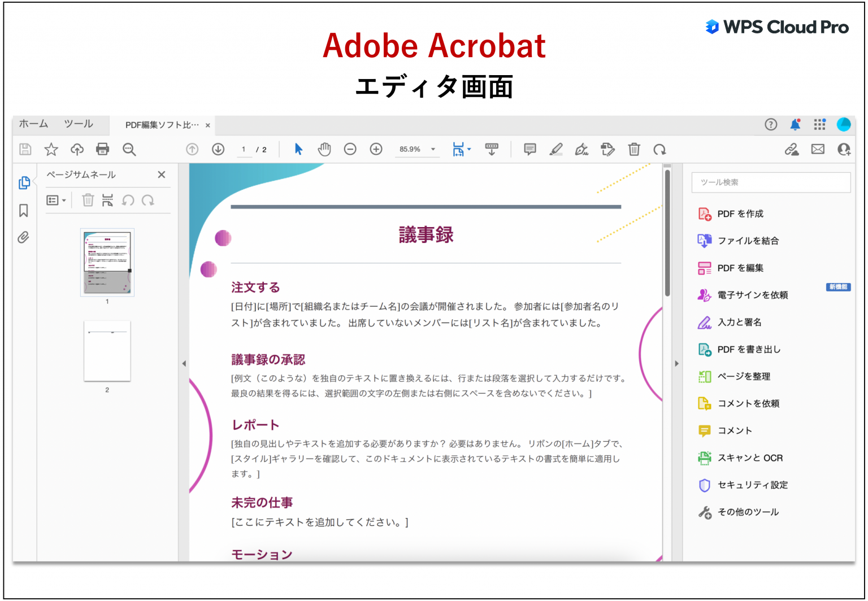Click the page thumbnails sidebar icon
Image resolution: width=868 pixels, height=601 pixels.
[x=24, y=182]
